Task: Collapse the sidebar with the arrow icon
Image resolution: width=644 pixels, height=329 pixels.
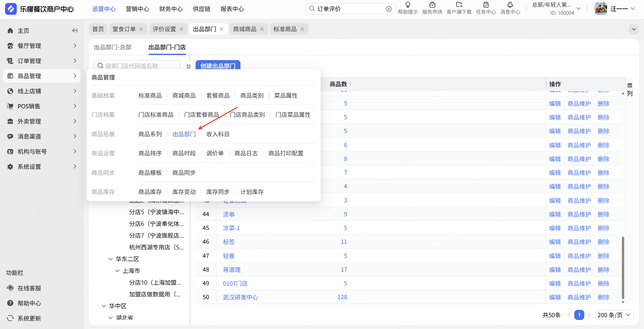Action: click(75, 31)
